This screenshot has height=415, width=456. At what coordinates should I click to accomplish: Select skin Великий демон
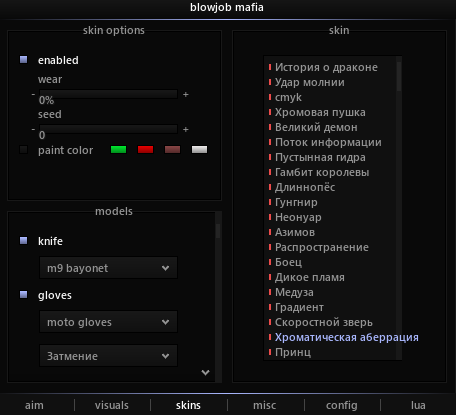tap(316, 127)
